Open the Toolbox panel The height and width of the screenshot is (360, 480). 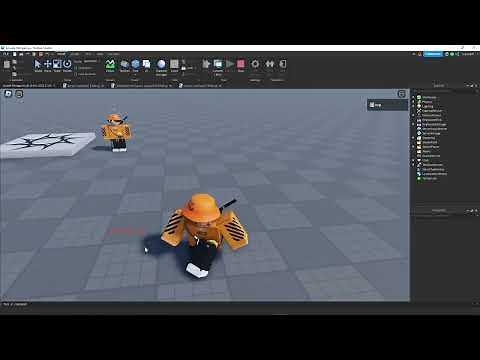click(x=124, y=65)
